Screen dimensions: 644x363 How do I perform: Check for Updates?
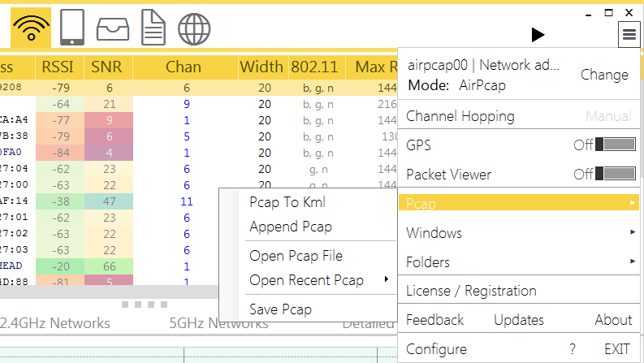[519, 320]
